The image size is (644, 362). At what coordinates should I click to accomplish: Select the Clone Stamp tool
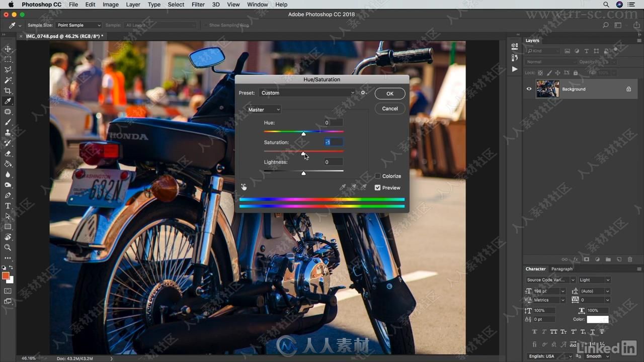(x=8, y=133)
